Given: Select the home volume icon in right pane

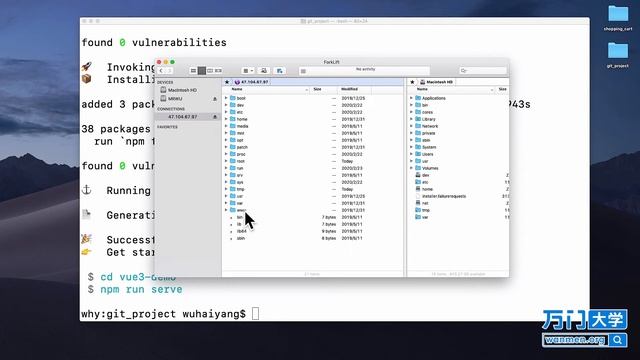Looking at the screenshot, I should click(418, 189).
